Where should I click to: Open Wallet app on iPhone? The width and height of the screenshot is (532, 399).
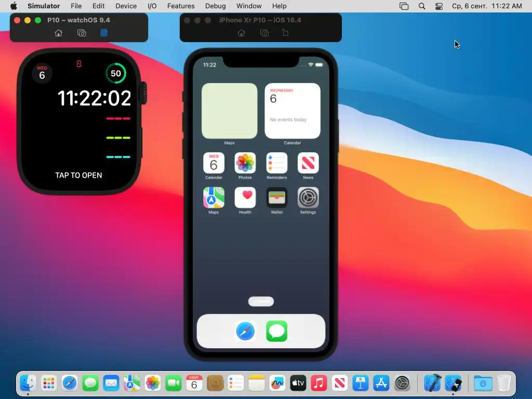point(276,197)
